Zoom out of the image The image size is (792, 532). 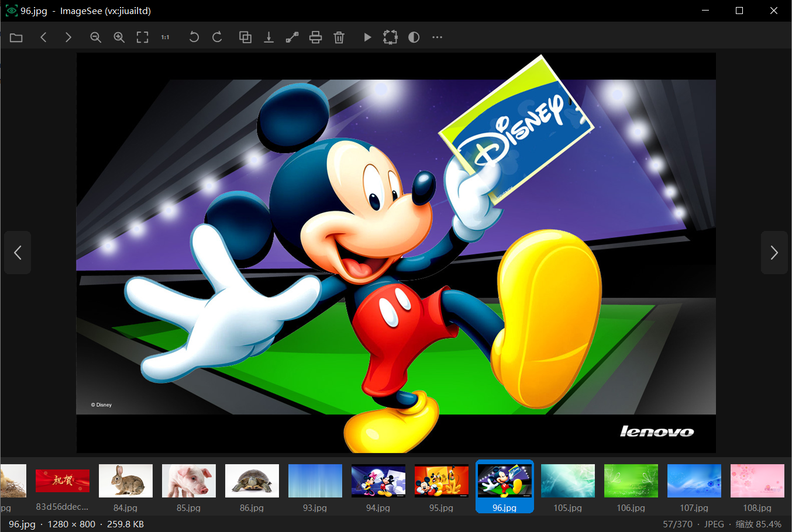(95, 37)
